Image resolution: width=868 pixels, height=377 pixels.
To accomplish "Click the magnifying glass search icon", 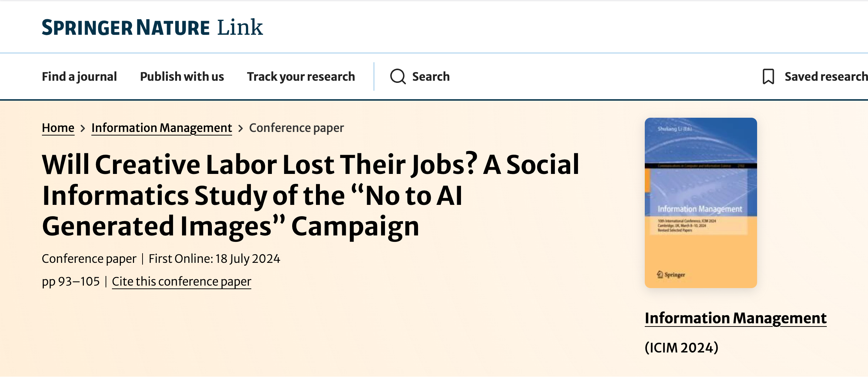I will coord(398,76).
